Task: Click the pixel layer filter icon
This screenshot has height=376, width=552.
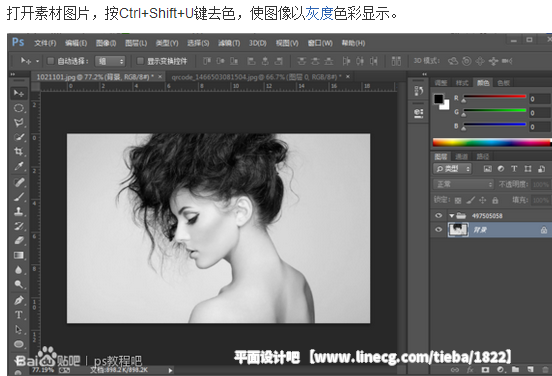Action: 488,169
